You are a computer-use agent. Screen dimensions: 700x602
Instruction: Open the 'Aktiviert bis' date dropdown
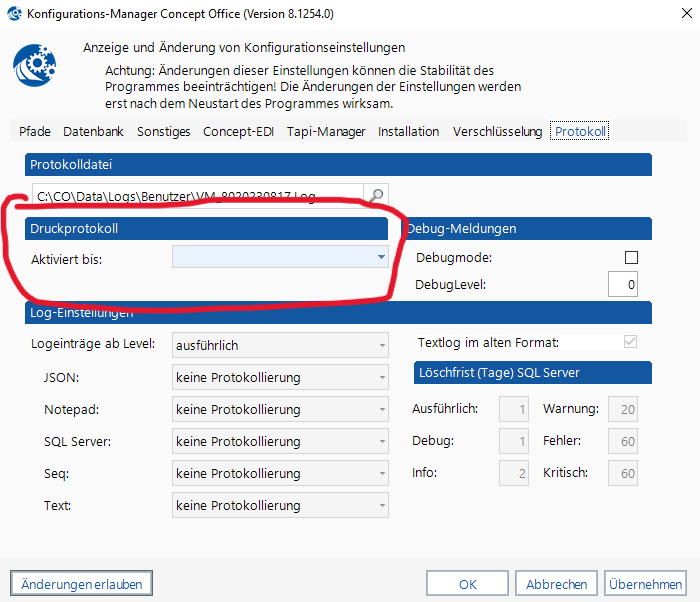click(x=381, y=258)
